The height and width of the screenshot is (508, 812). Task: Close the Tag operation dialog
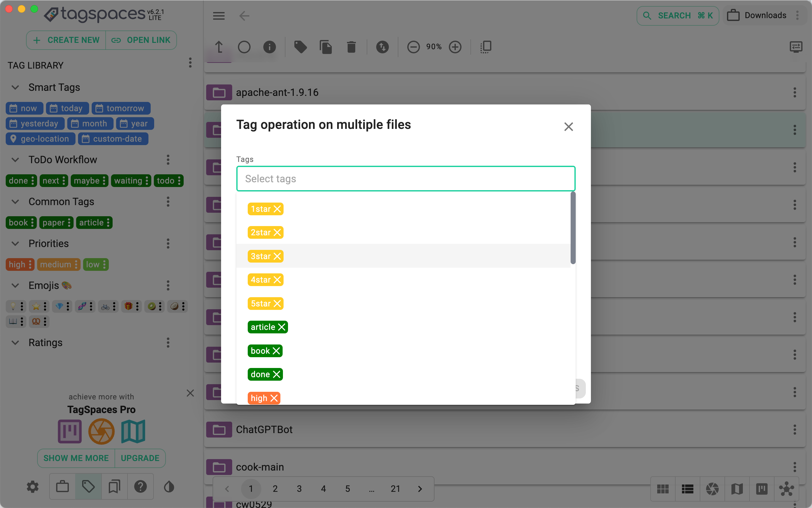tap(568, 127)
